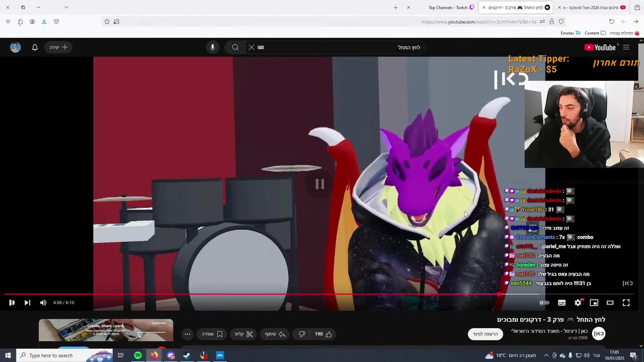Open the browser extensions icon

20,22
